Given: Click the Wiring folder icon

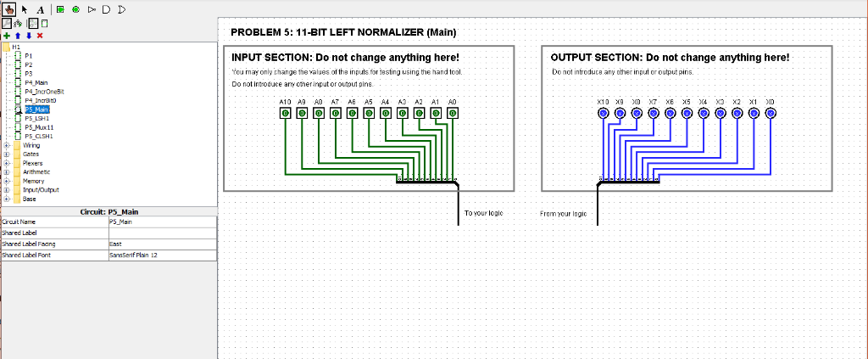Looking at the screenshot, I should (x=17, y=145).
